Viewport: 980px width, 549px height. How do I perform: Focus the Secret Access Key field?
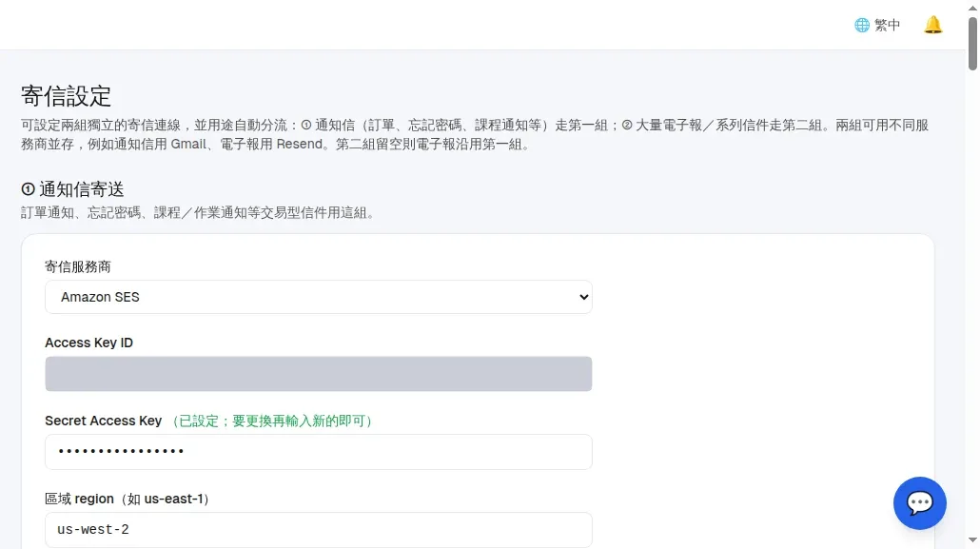click(318, 451)
